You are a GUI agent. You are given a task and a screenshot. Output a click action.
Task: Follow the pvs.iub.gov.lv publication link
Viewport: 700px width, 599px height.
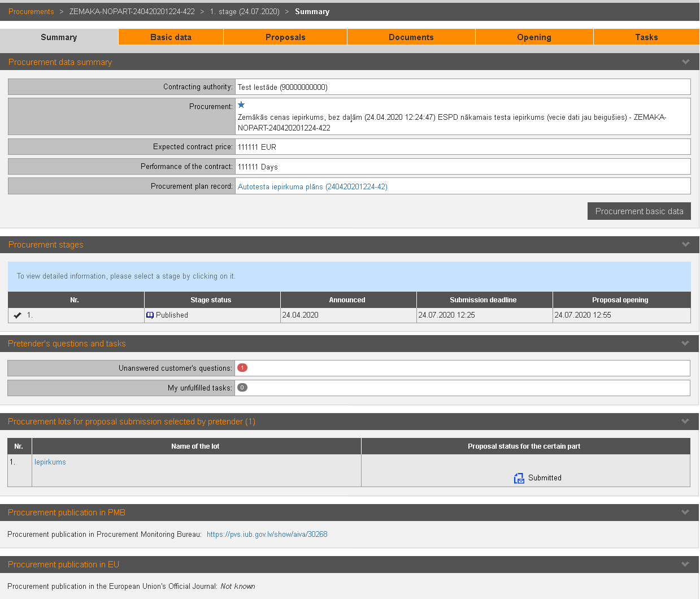coord(267,534)
